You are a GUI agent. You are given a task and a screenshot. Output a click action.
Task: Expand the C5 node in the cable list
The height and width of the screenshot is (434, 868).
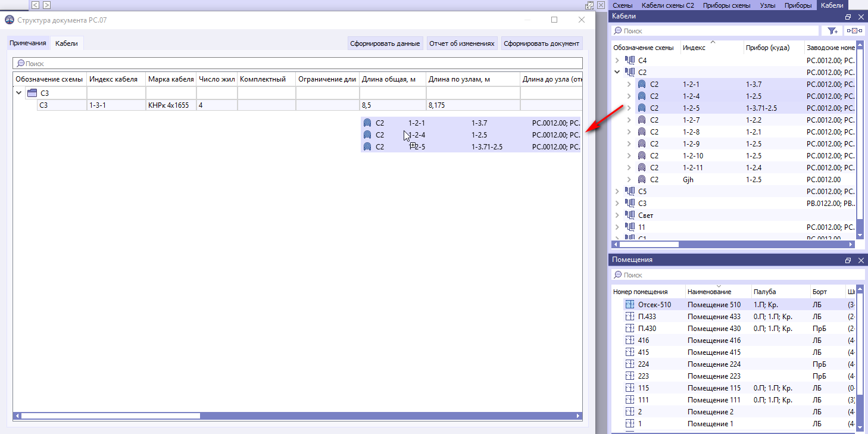pos(617,191)
